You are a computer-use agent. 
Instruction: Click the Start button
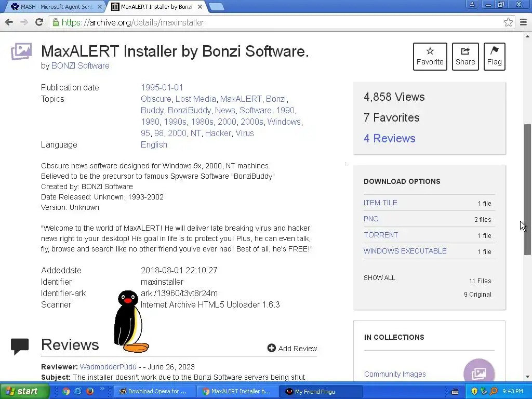[24, 391]
